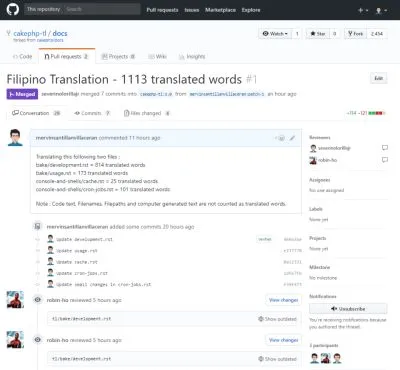Switch to the Insights tab

click(192, 56)
